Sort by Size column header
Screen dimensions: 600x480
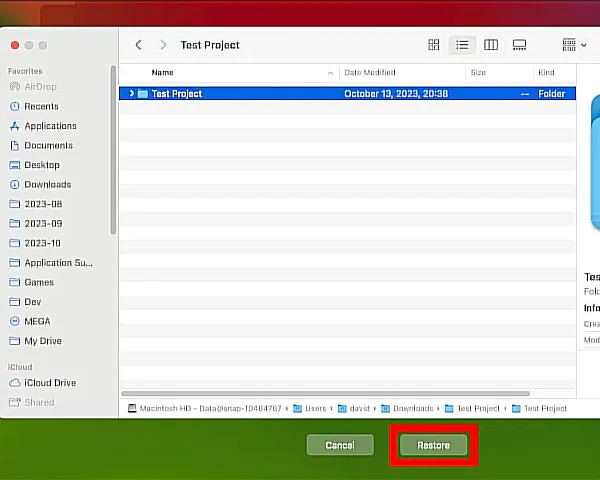(478, 72)
